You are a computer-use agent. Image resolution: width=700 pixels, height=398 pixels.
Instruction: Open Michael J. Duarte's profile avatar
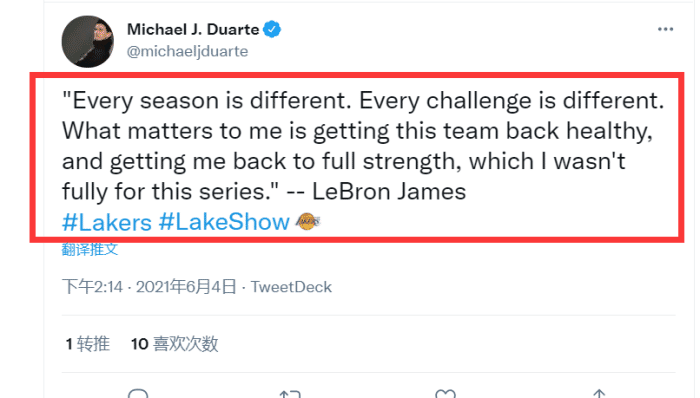click(88, 41)
